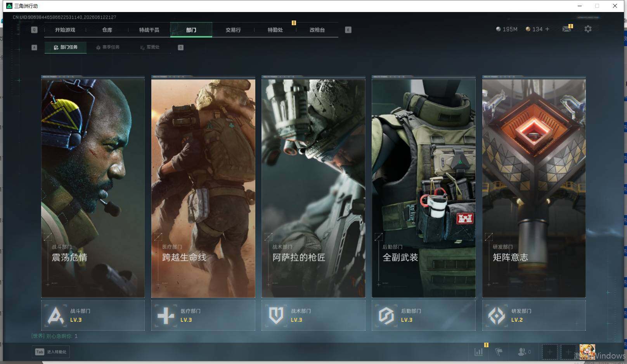Open the statistics bar chart icon
The image size is (627, 364).
479,352
